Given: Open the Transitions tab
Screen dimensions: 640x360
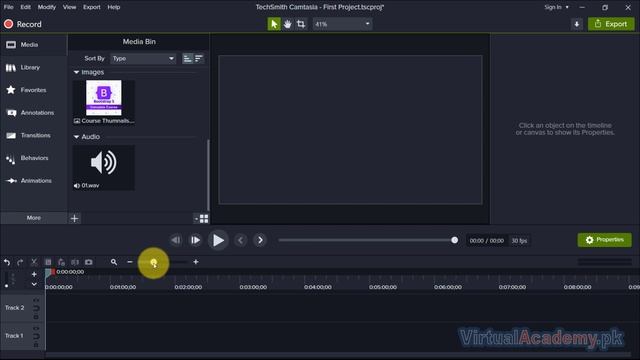Looking at the screenshot, I should [x=33, y=135].
